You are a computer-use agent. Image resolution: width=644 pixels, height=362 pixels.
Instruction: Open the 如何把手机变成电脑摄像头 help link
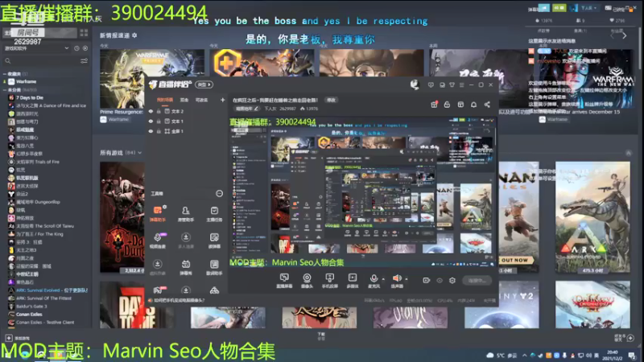[179, 300]
